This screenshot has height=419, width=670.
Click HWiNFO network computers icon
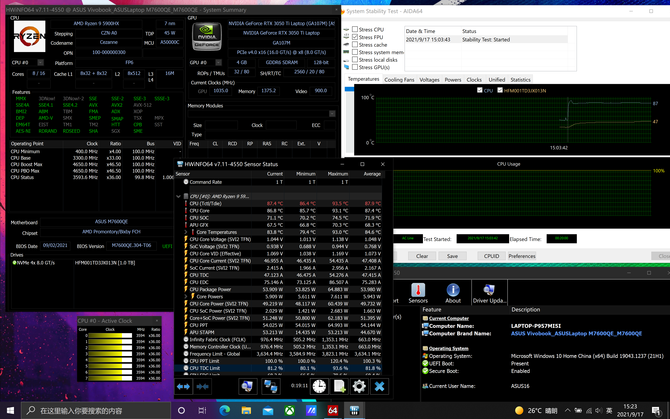(270, 387)
